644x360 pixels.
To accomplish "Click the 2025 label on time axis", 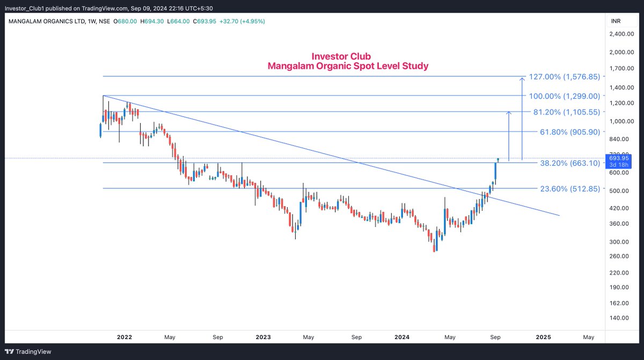I will (544, 337).
